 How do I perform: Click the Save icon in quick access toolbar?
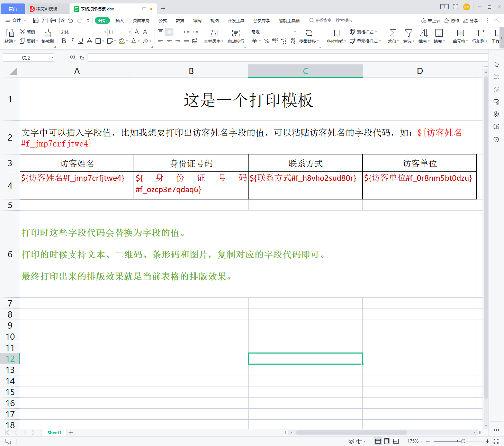click(36, 20)
